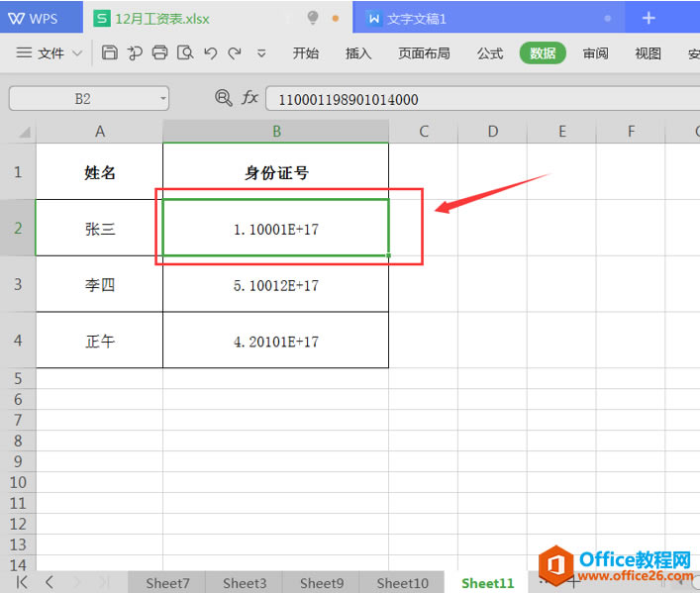Select row 2 header
Screen dimensions: 700x593
click(18, 228)
